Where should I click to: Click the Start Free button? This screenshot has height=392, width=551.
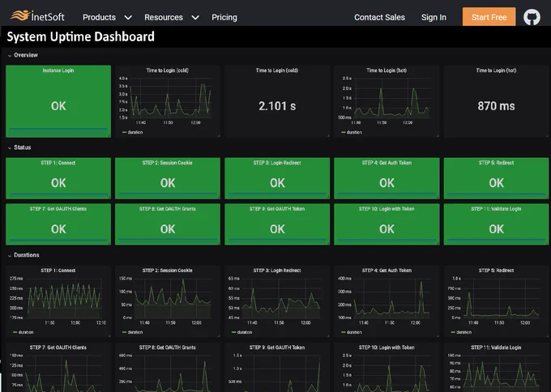point(489,17)
